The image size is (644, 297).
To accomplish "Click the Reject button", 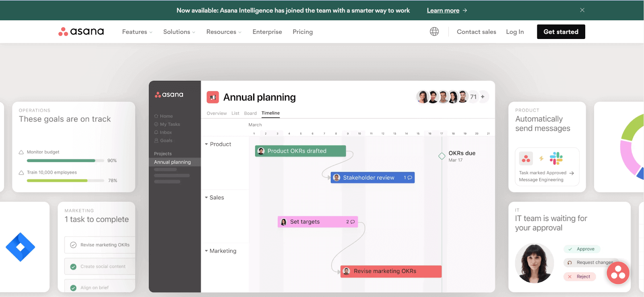I will pos(580,277).
